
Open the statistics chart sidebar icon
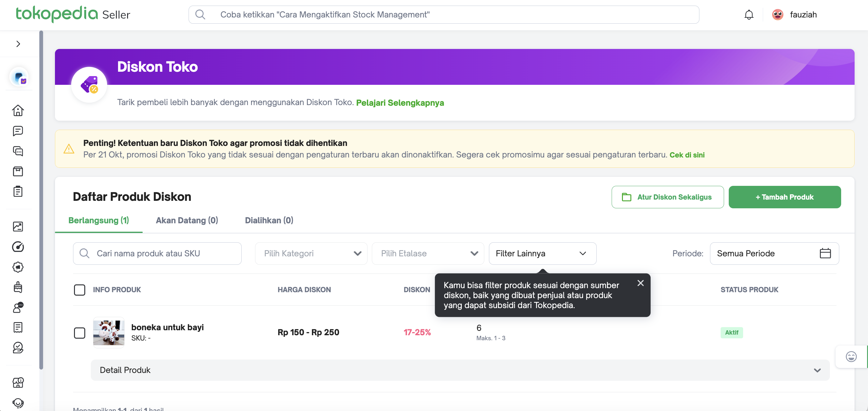(18, 226)
